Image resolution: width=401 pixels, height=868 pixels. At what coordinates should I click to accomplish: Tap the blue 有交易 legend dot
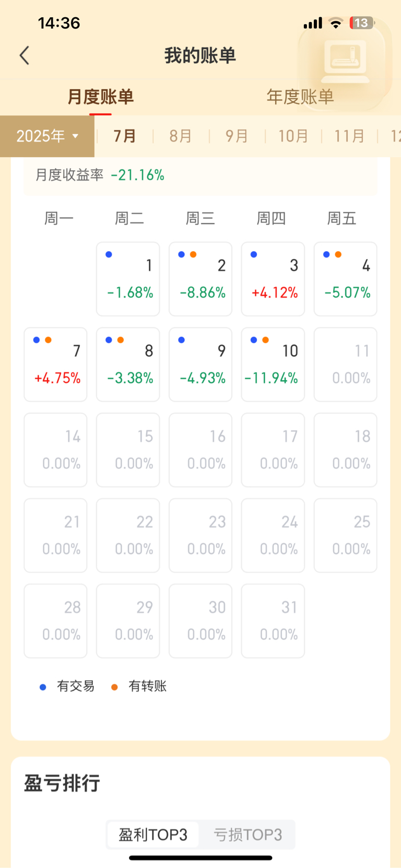pos(43,687)
